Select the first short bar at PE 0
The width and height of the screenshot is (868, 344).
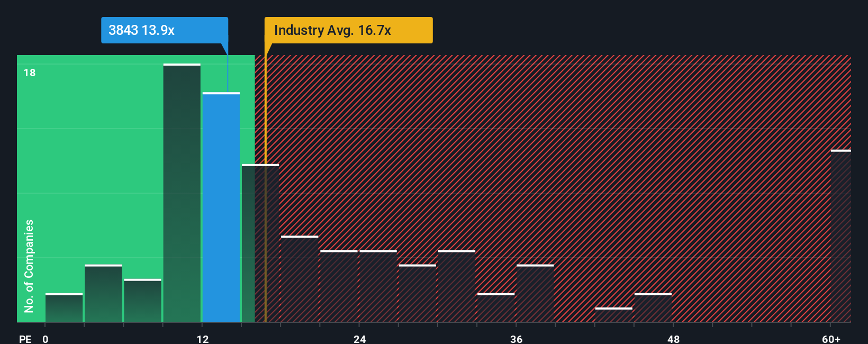(x=64, y=307)
